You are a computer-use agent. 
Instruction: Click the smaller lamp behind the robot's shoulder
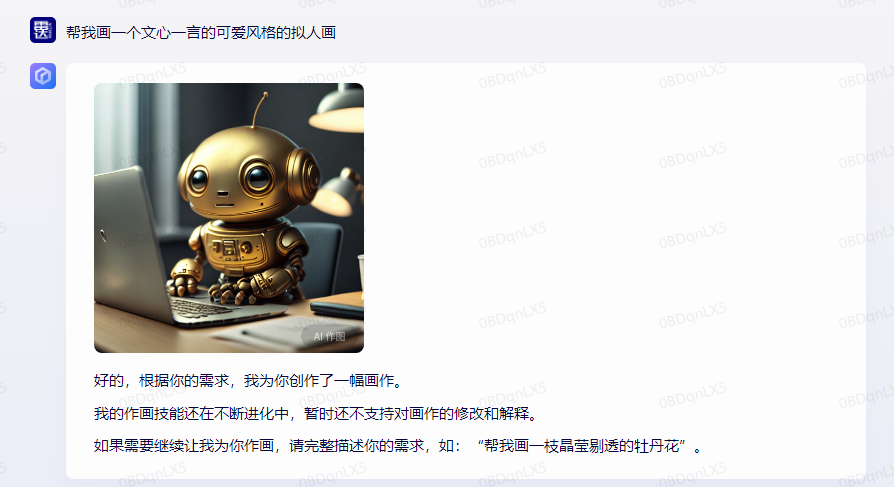[338, 190]
